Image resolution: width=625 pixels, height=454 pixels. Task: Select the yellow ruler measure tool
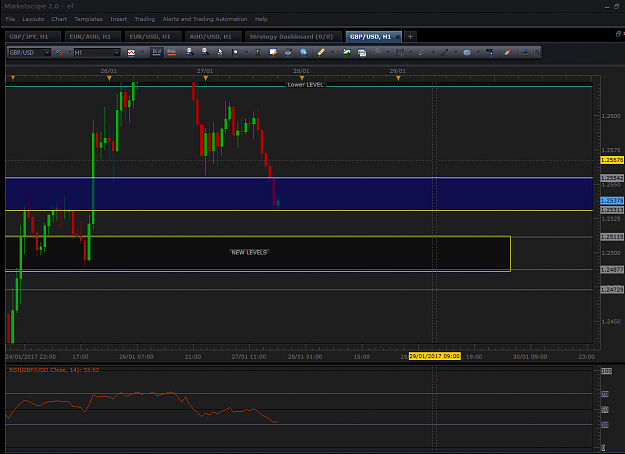[x=321, y=52]
